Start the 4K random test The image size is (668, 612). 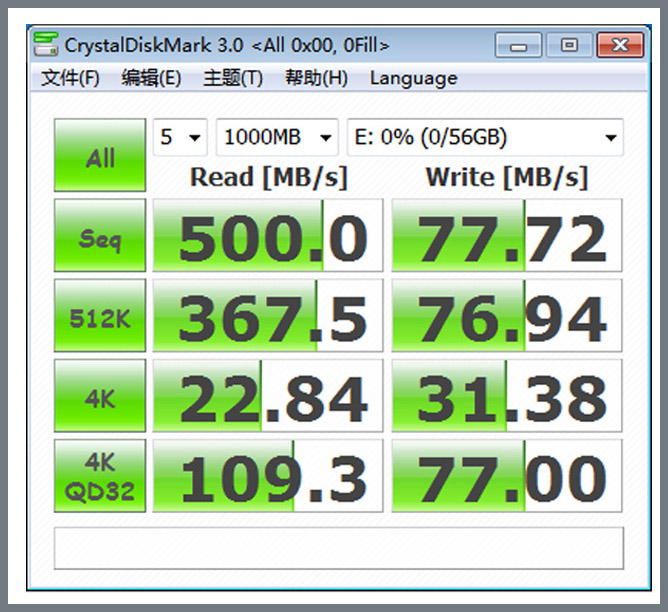point(100,396)
